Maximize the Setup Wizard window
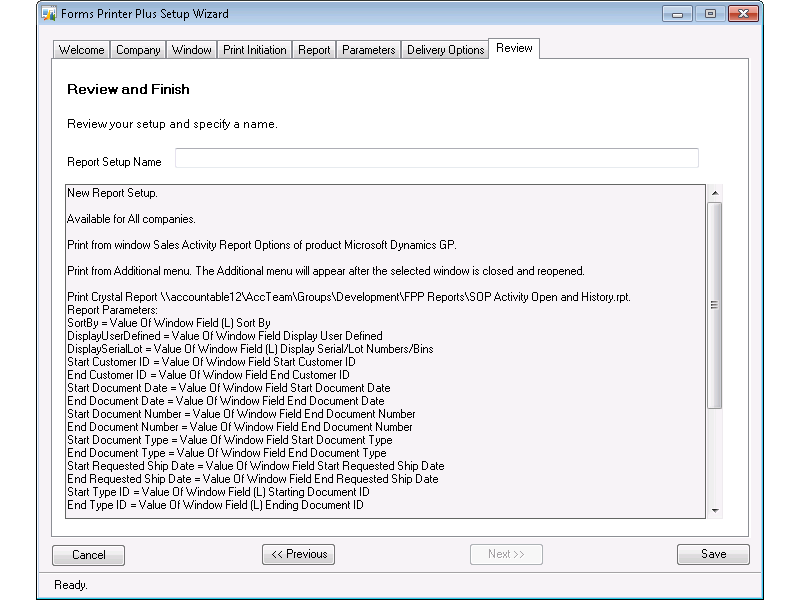The width and height of the screenshot is (800, 600). pos(709,14)
